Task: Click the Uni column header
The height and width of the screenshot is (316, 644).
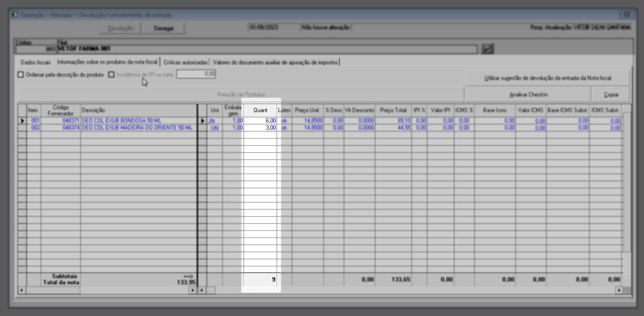Action: 215,110
